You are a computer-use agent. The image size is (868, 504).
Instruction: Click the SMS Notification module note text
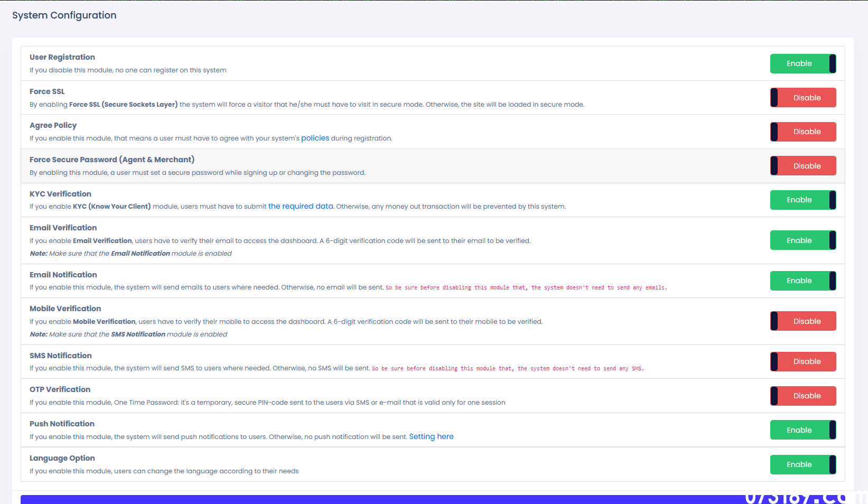(x=128, y=334)
